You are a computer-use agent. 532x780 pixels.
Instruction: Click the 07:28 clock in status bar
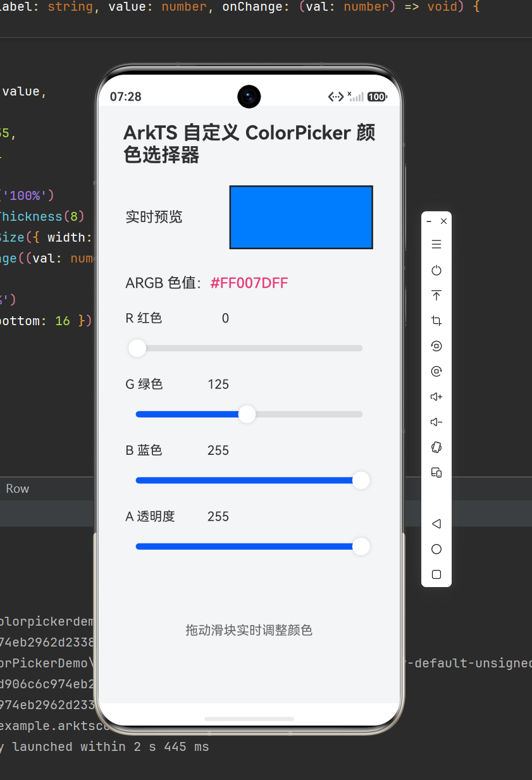pyautogui.click(x=126, y=97)
